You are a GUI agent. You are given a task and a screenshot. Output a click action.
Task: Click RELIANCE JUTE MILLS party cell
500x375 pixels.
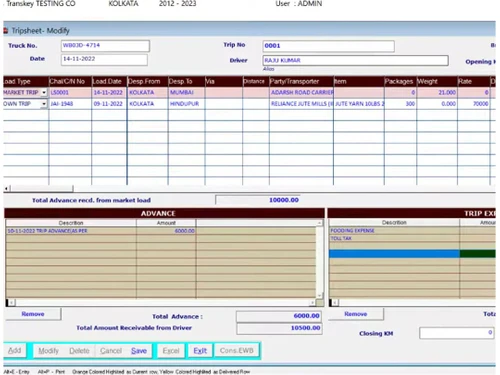click(x=301, y=104)
